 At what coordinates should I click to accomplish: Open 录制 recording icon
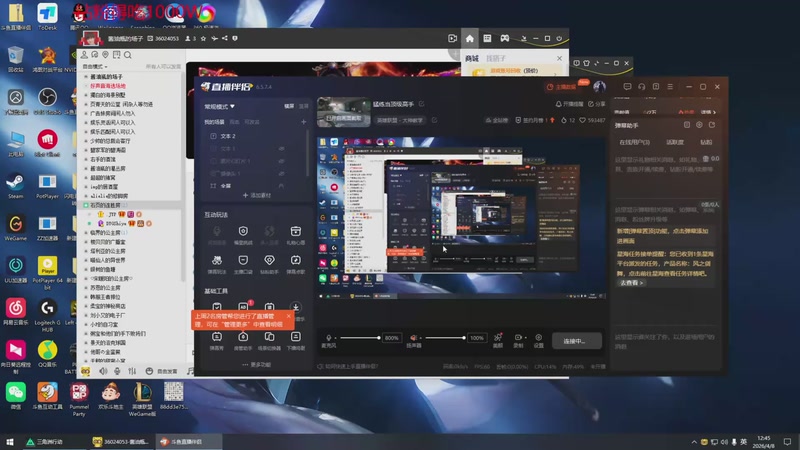518,340
